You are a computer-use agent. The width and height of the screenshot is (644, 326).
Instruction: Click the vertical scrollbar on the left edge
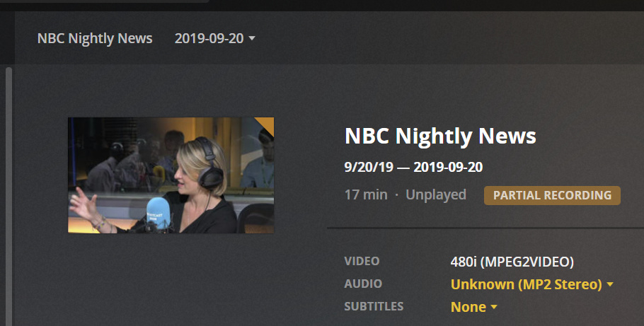coord(8,197)
